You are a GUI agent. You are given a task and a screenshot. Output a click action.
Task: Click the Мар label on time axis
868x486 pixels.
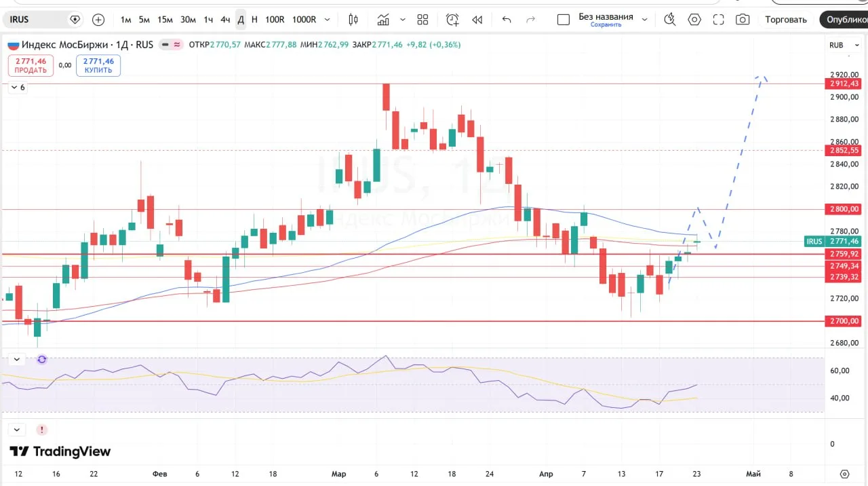pos(339,474)
